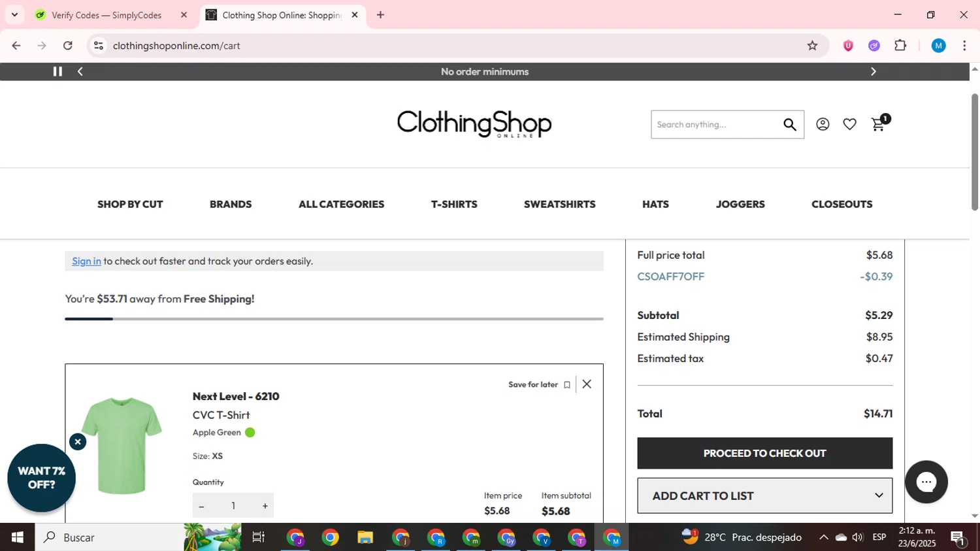Open the taskbar clock and date
Image resolution: width=980 pixels, height=551 pixels.
(917, 537)
